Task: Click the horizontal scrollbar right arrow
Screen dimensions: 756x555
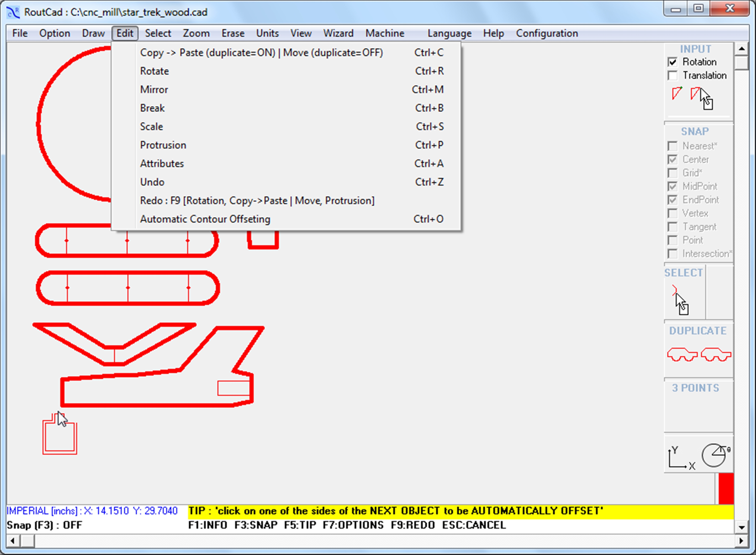Action: [x=742, y=541]
